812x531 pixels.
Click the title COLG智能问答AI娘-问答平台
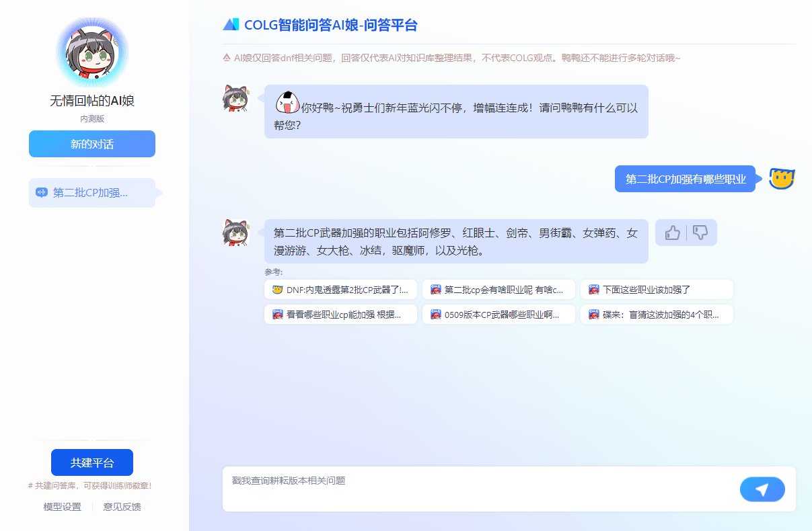coord(331,26)
